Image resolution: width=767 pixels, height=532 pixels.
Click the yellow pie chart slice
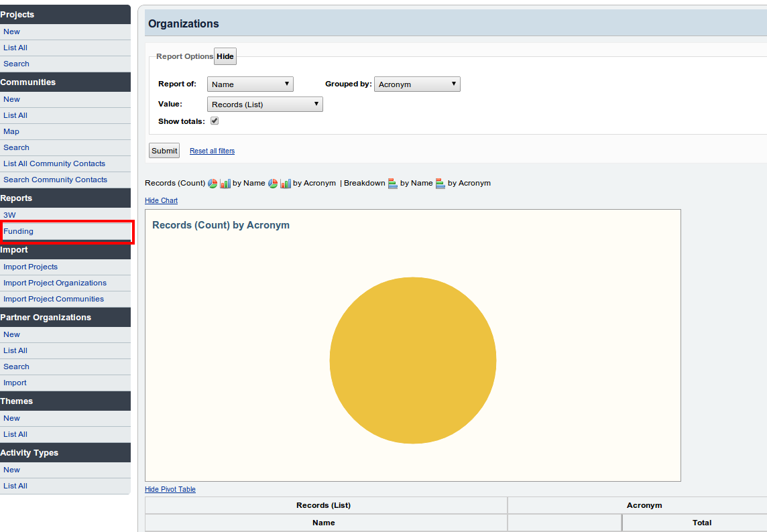pyautogui.click(x=413, y=360)
